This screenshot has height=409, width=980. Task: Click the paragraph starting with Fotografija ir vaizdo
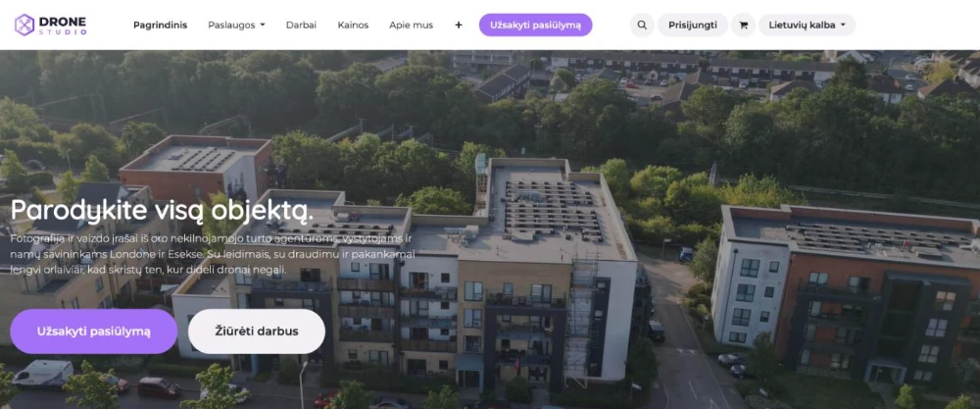pyautogui.click(x=212, y=254)
